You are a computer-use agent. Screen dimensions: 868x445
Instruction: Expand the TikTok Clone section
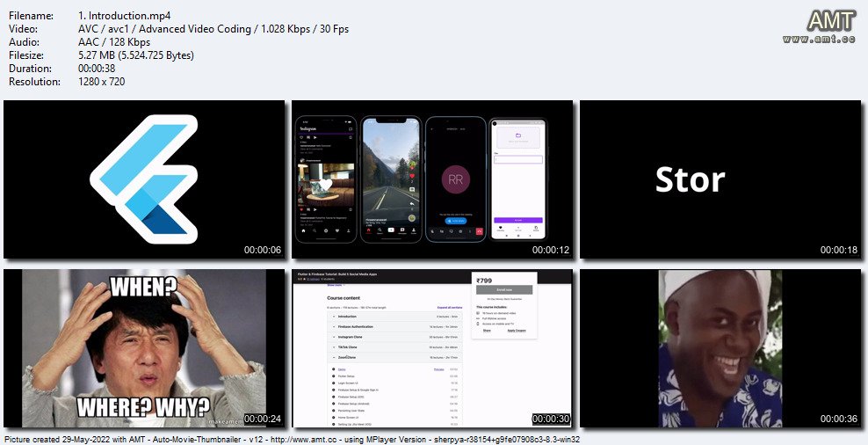(395, 347)
